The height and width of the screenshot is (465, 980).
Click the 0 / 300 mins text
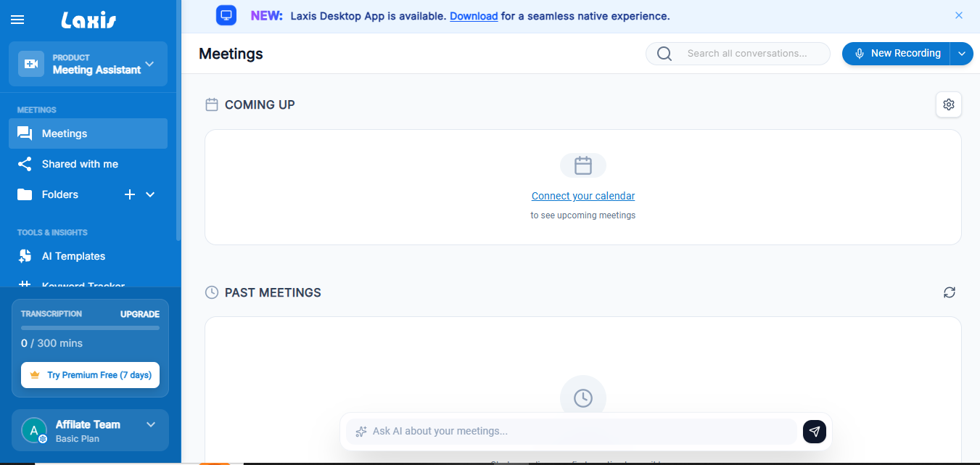52,343
